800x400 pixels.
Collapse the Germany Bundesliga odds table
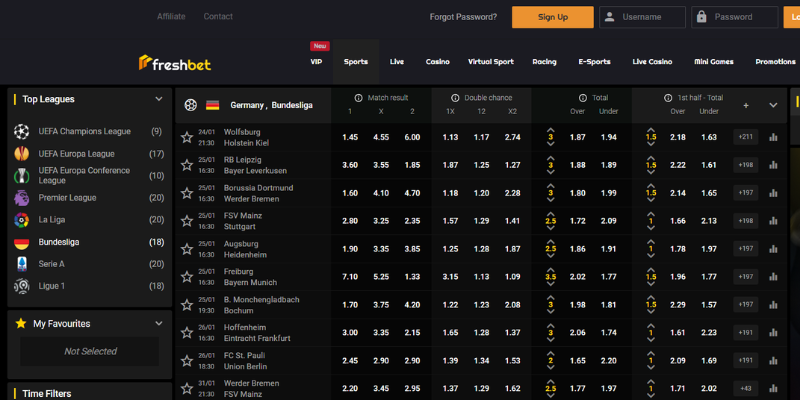tap(773, 105)
